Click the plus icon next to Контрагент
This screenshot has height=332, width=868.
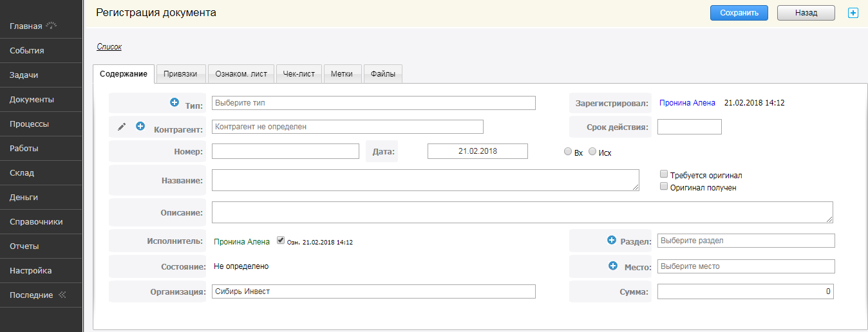(140, 127)
